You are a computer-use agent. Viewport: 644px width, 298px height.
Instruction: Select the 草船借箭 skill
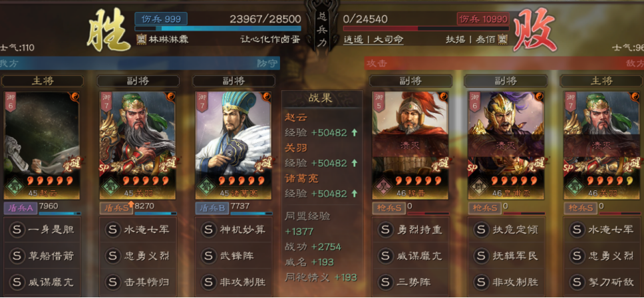pos(42,256)
